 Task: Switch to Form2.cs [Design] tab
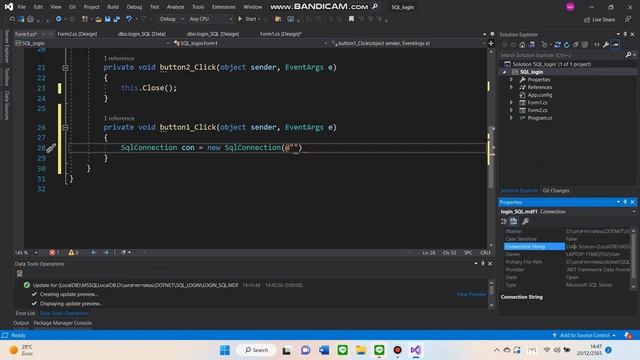(77, 34)
